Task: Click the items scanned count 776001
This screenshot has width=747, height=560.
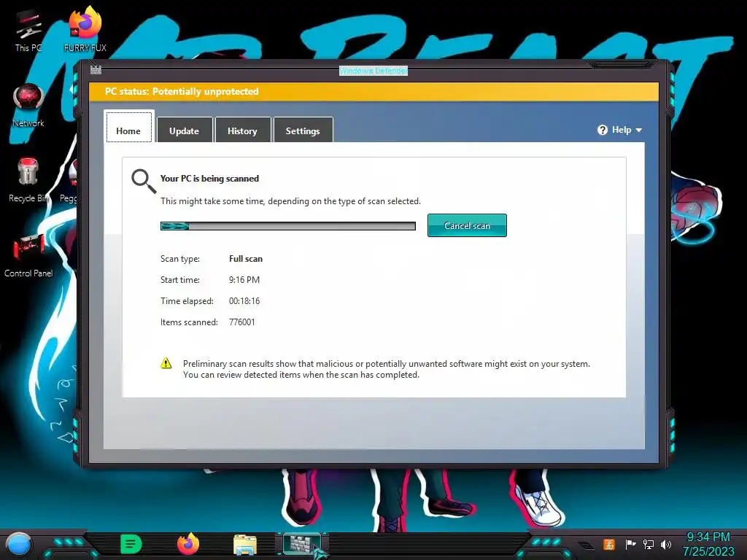Action: (242, 322)
